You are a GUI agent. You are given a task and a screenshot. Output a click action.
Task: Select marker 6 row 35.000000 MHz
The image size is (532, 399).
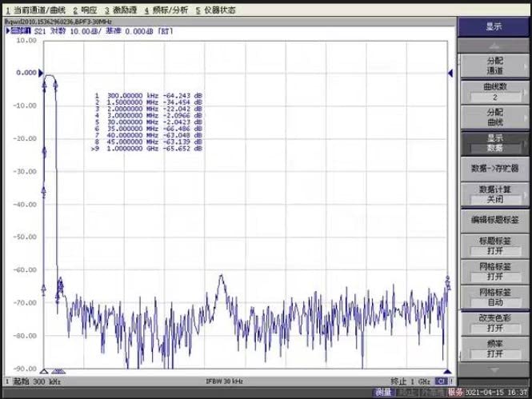(x=148, y=129)
